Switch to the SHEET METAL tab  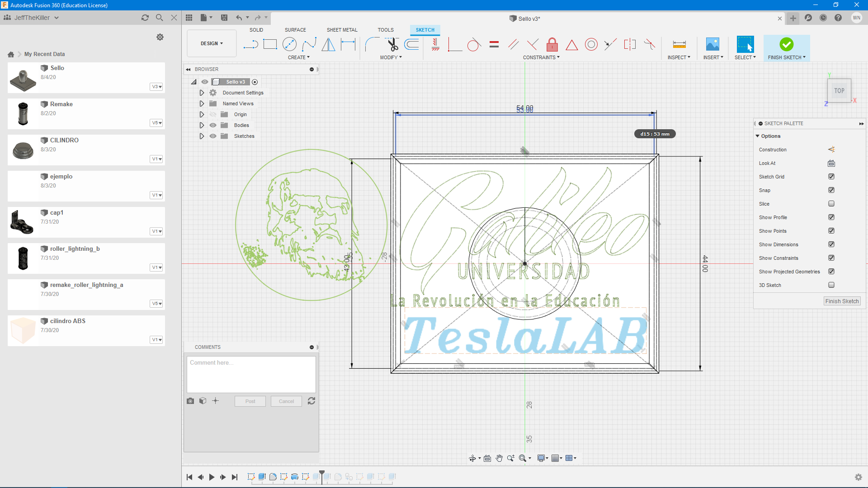tap(342, 30)
